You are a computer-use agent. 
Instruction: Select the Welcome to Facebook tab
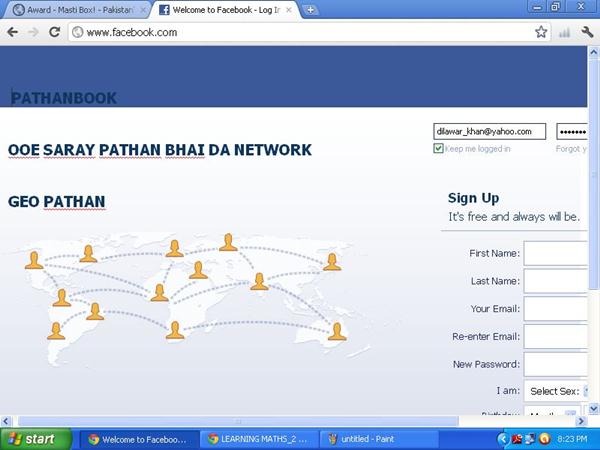tap(225, 10)
